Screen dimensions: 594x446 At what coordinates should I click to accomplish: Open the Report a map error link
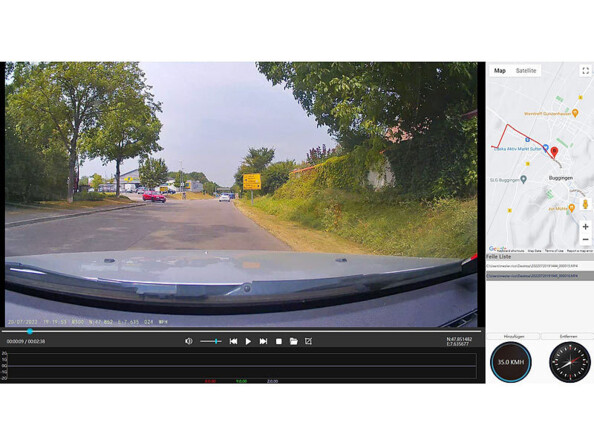pos(580,251)
